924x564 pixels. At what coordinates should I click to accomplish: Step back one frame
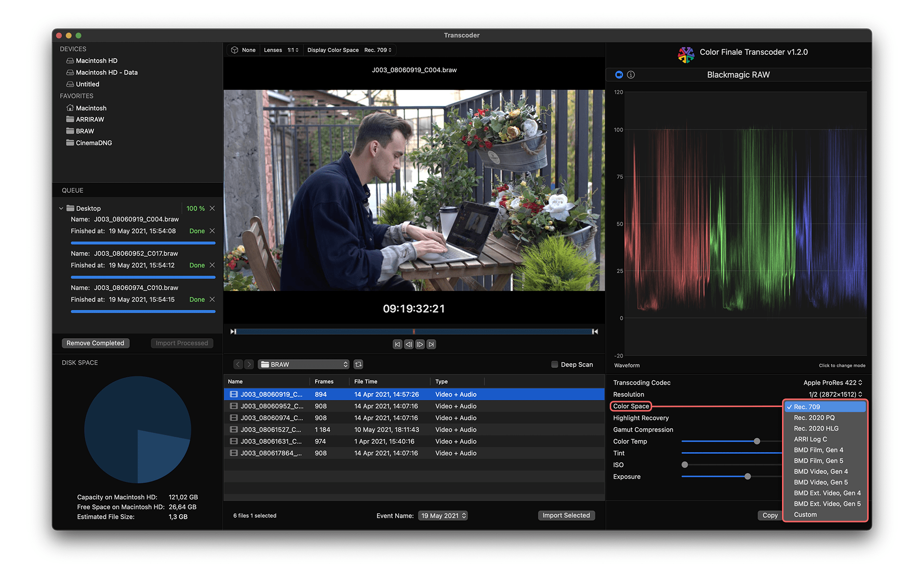[409, 344]
